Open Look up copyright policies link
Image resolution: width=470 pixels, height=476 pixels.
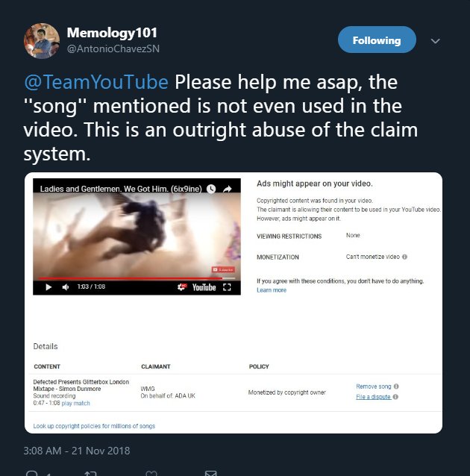[x=94, y=426]
